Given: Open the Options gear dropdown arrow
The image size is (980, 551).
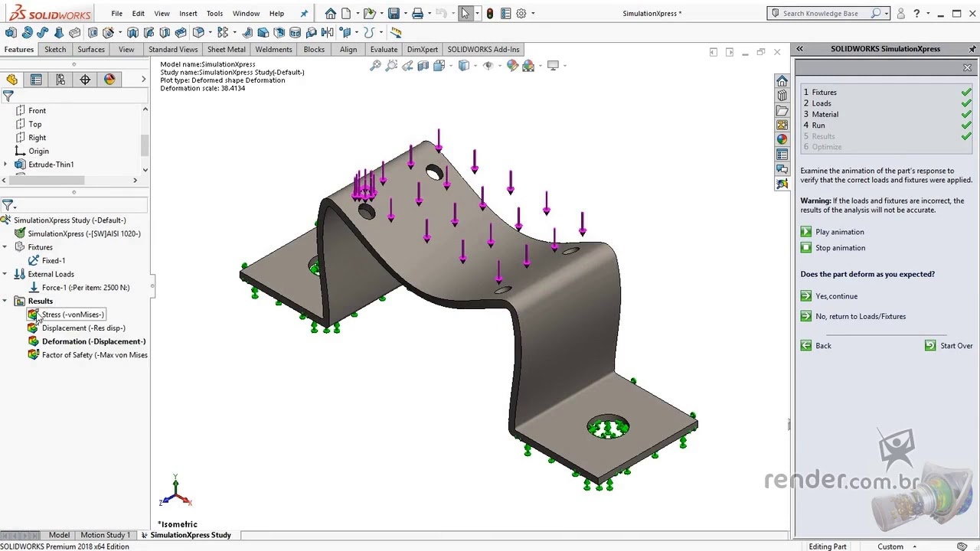Looking at the screenshot, I should (x=532, y=13).
